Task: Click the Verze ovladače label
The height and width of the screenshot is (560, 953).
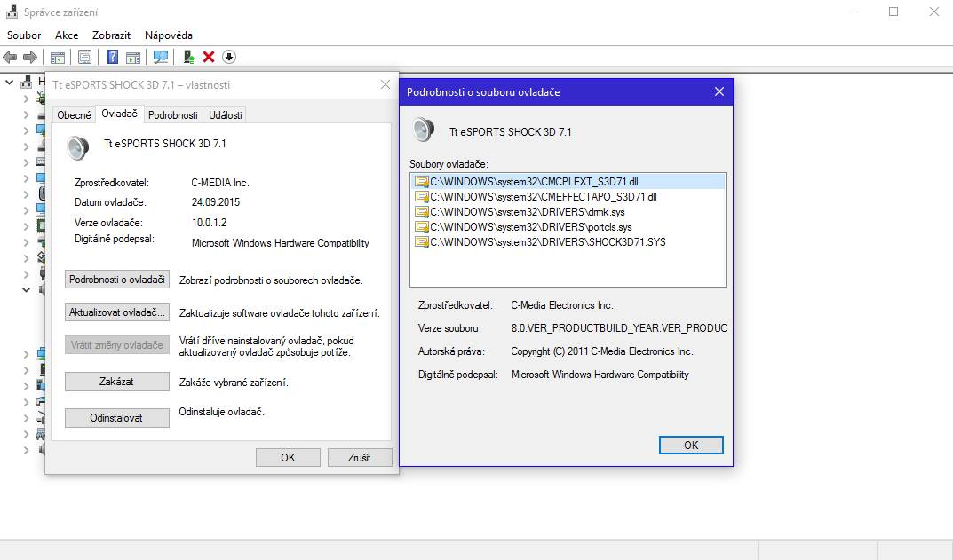Action: 108,223
